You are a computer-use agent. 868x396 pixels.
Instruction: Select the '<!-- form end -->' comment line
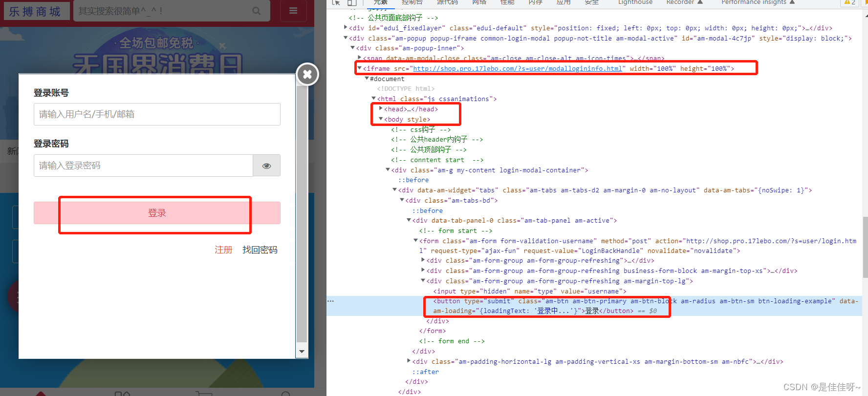pos(452,341)
